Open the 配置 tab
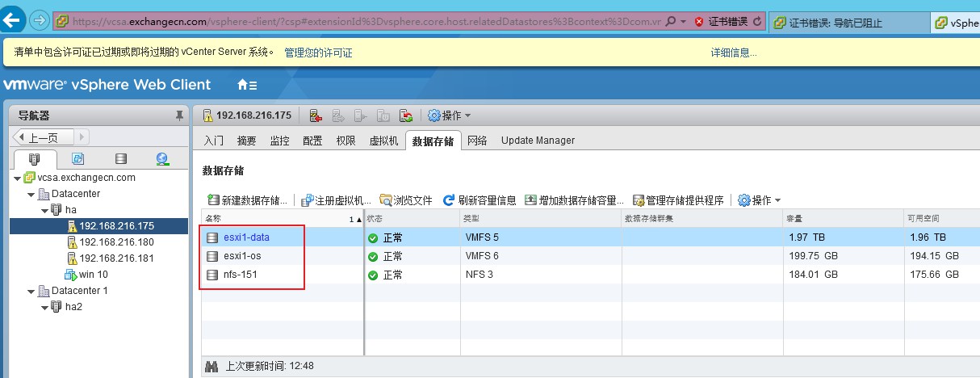980x378 pixels. (312, 141)
